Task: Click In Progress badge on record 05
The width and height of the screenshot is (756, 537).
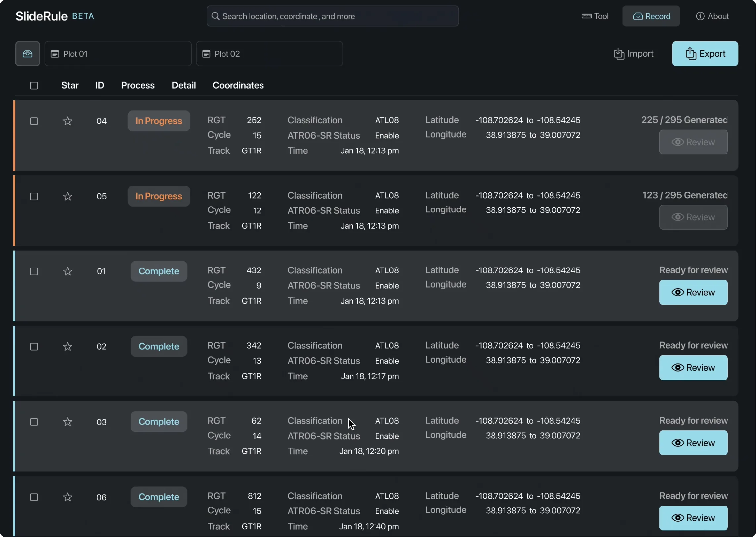Action: 158,196
